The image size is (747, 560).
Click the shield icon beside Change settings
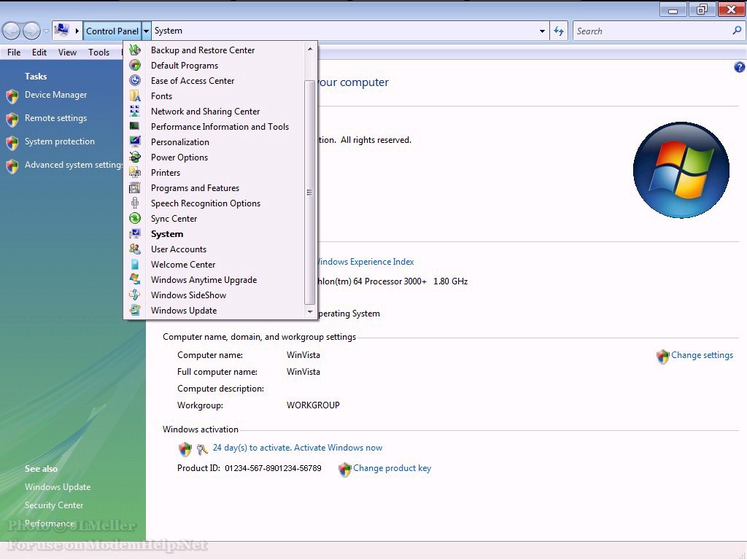(662, 356)
